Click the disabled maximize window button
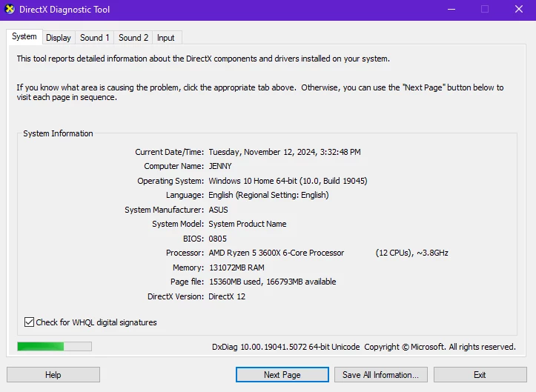Screen dimensions: 536x392 [485, 9]
